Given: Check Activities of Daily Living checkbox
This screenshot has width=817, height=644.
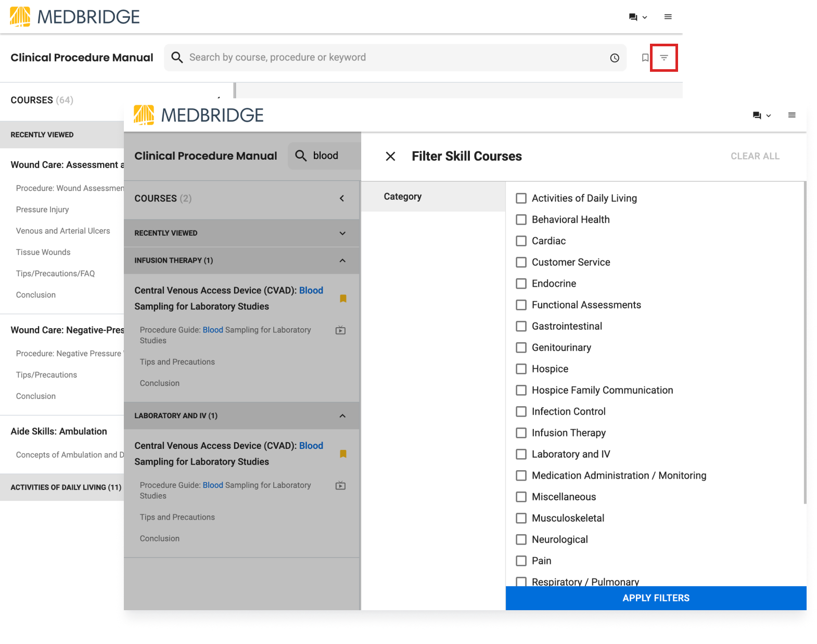Looking at the screenshot, I should pos(521,198).
